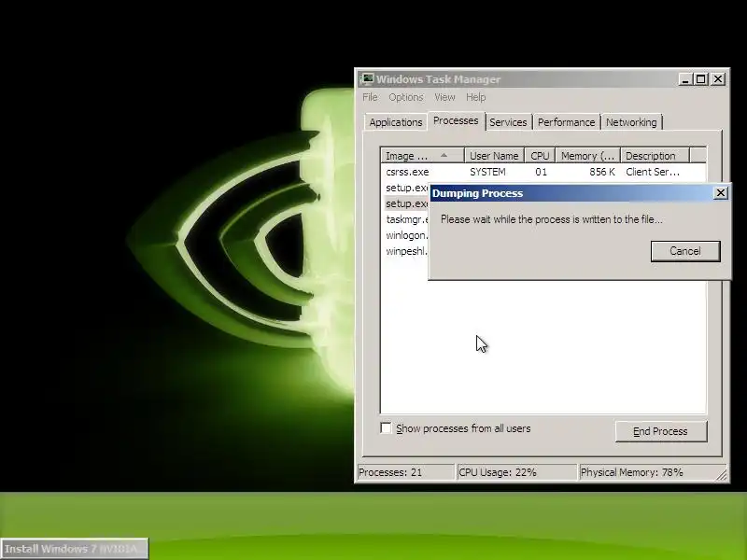The image size is (747, 560).
Task: Switch to the Applications tab
Action: tap(395, 122)
